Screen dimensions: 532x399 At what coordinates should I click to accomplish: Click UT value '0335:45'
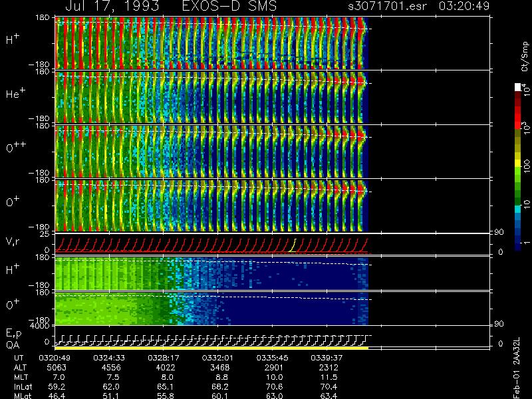point(273,358)
